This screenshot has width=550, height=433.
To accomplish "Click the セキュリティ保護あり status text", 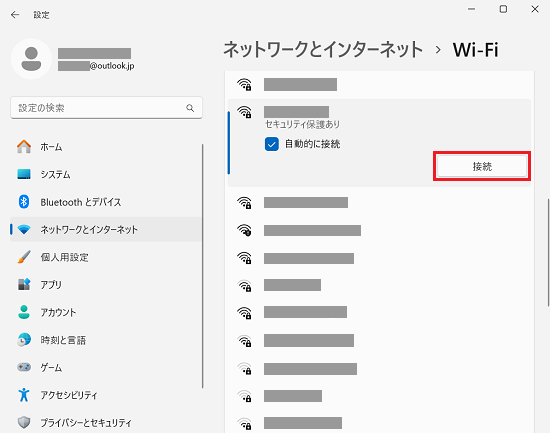I will (x=302, y=124).
